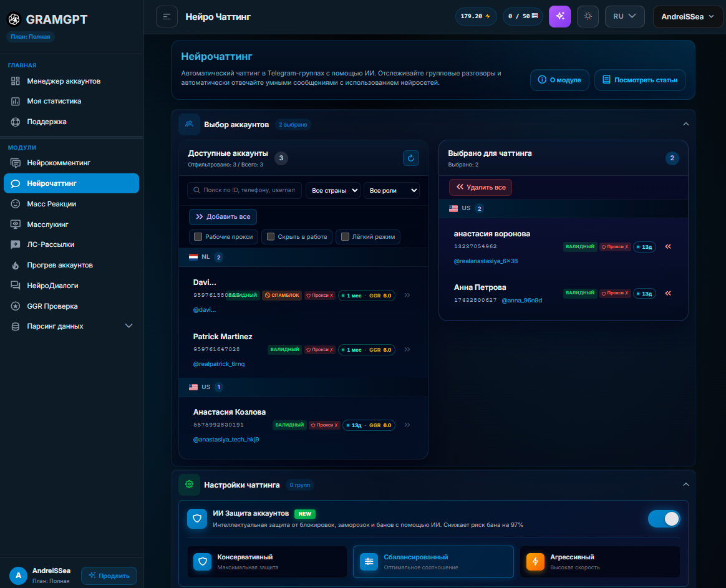The width and height of the screenshot is (726, 588).
Task: Open Поддержка in sidebar
Action: [x=71, y=122]
